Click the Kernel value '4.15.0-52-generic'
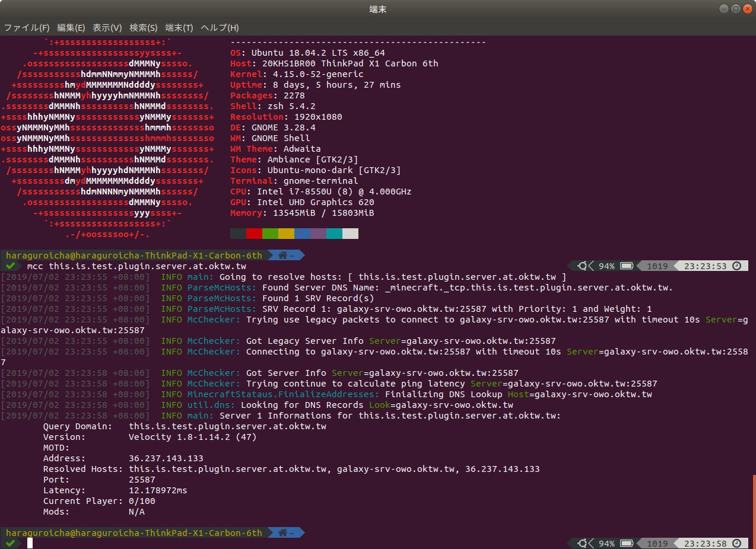The image size is (756, 549). (318, 74)
